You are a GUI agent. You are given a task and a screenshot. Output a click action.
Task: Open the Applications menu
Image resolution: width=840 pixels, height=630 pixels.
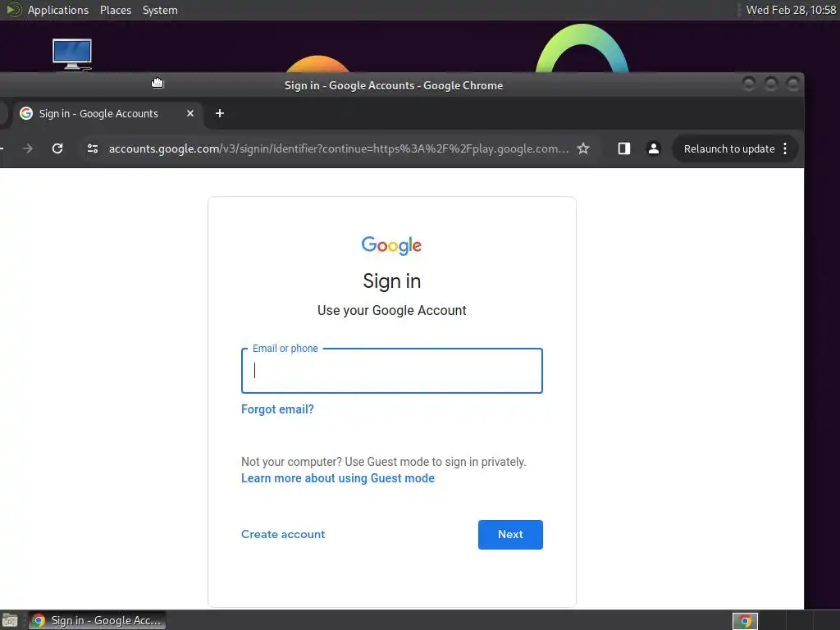tap(58, 10)
